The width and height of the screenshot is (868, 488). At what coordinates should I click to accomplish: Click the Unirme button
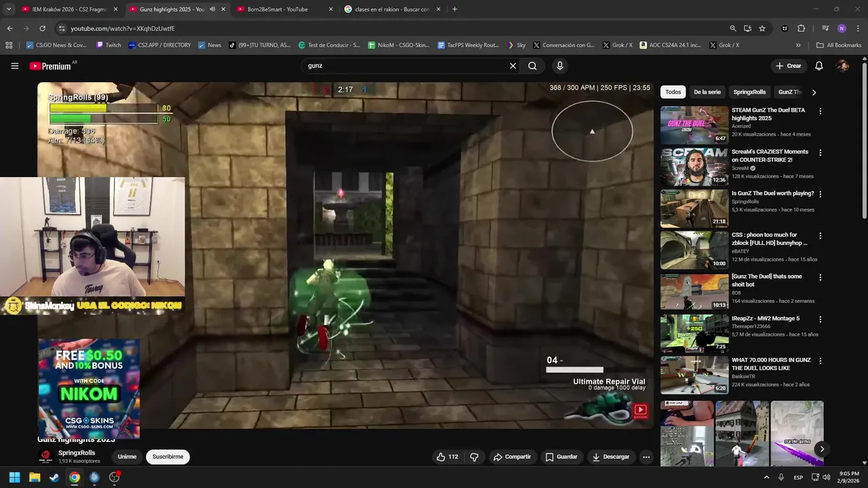click(127, 457)
